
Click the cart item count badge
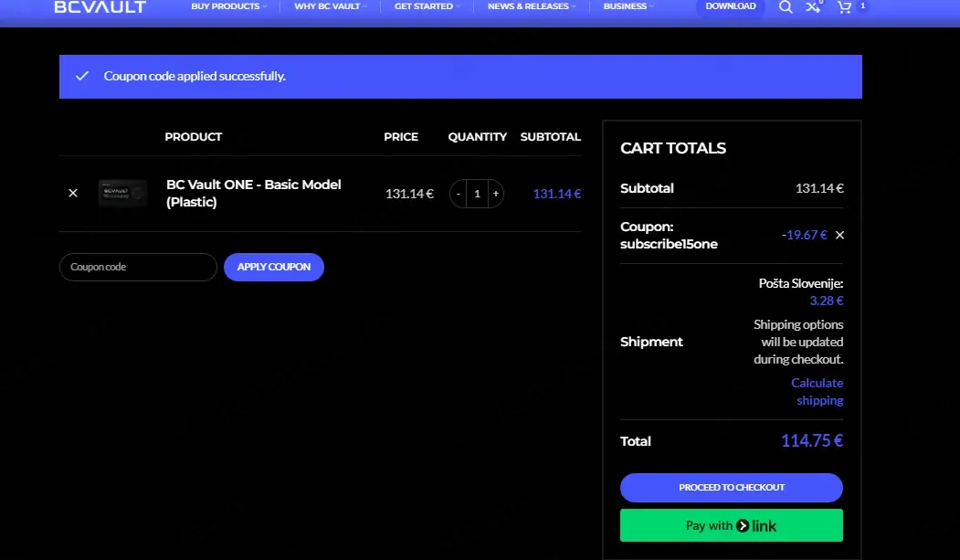[x=862, y=6]
